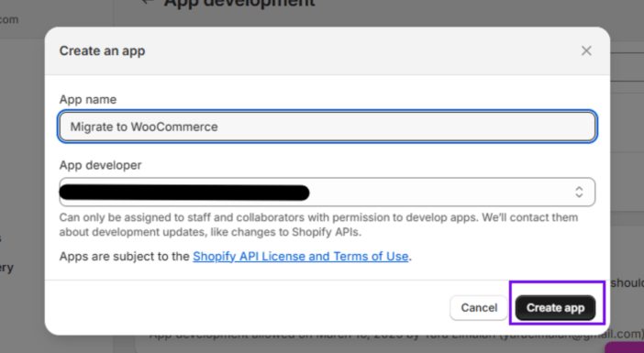
Task: Close the Create an app dialog
Action: (x=586, y=50)
